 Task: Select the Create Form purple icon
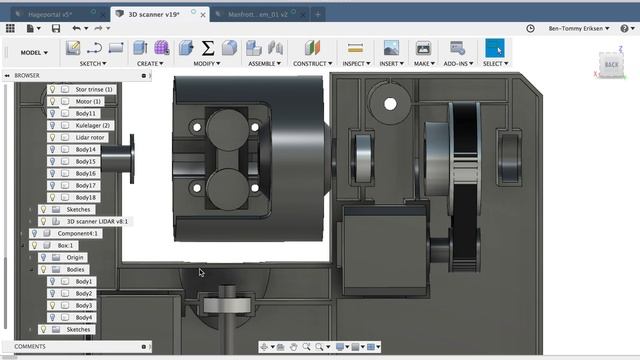(162, 48)
